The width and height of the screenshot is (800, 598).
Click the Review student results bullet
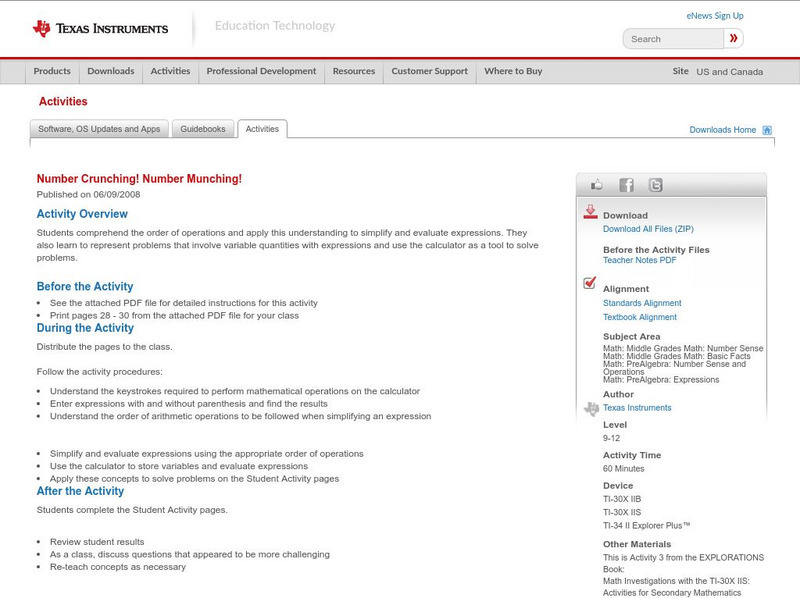tap(97, 542)
